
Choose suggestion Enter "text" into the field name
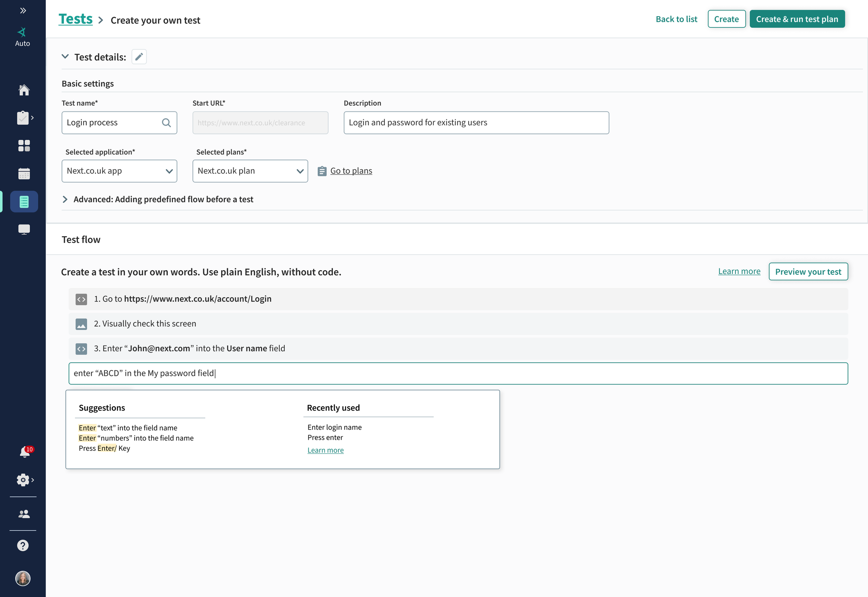[128, 428]
